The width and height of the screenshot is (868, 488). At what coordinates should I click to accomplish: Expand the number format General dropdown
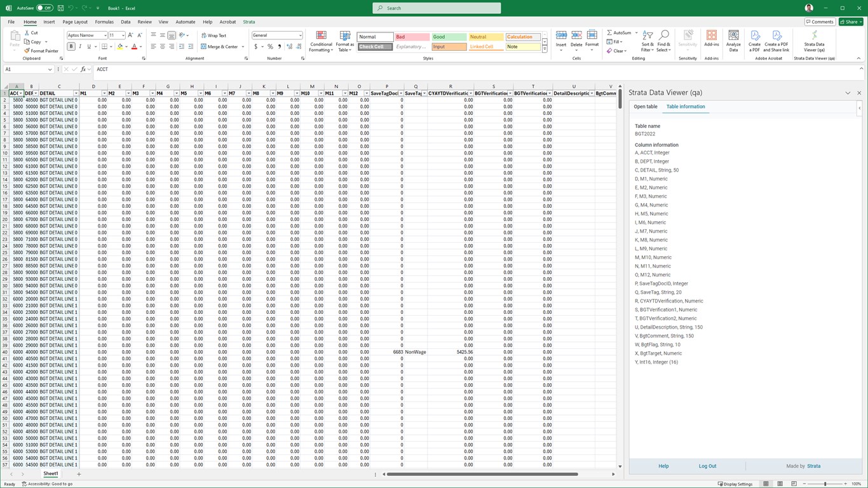click(x=300, y=36)
